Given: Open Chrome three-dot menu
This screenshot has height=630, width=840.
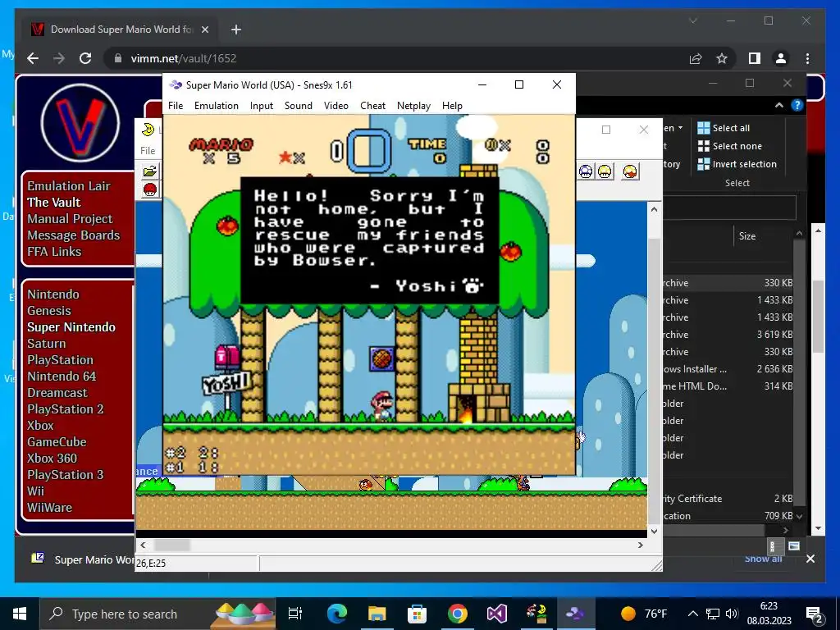Looking at the screenshot, I should (x=807, y=58).
